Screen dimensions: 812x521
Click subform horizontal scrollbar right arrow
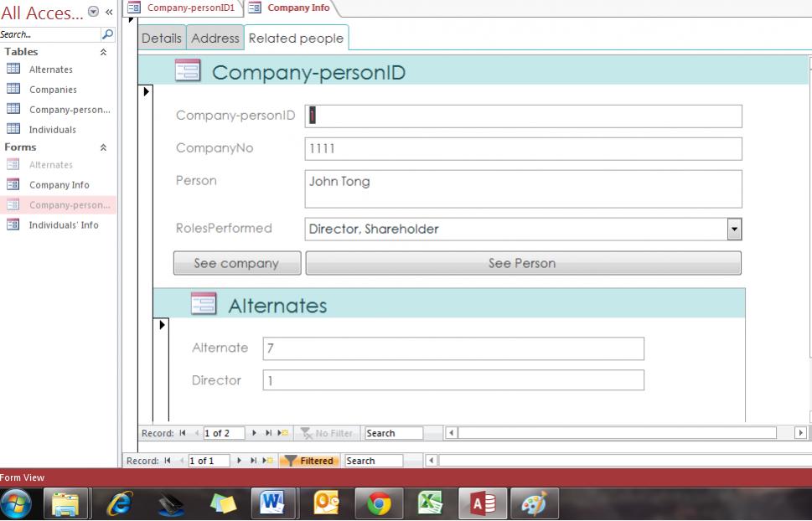[x=800, y=433]
